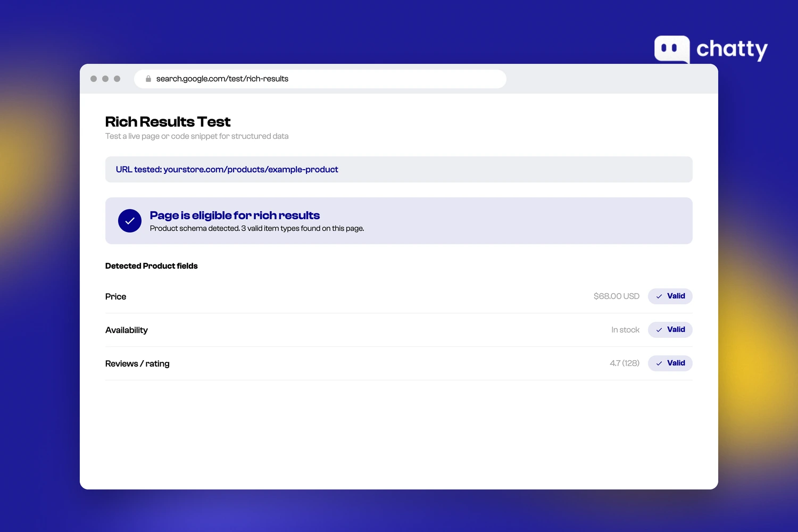The image size is (798, 532).
Task: Click the 'Detected Product fields' heading
Action: pyautogui.click(x=152, y=266)
